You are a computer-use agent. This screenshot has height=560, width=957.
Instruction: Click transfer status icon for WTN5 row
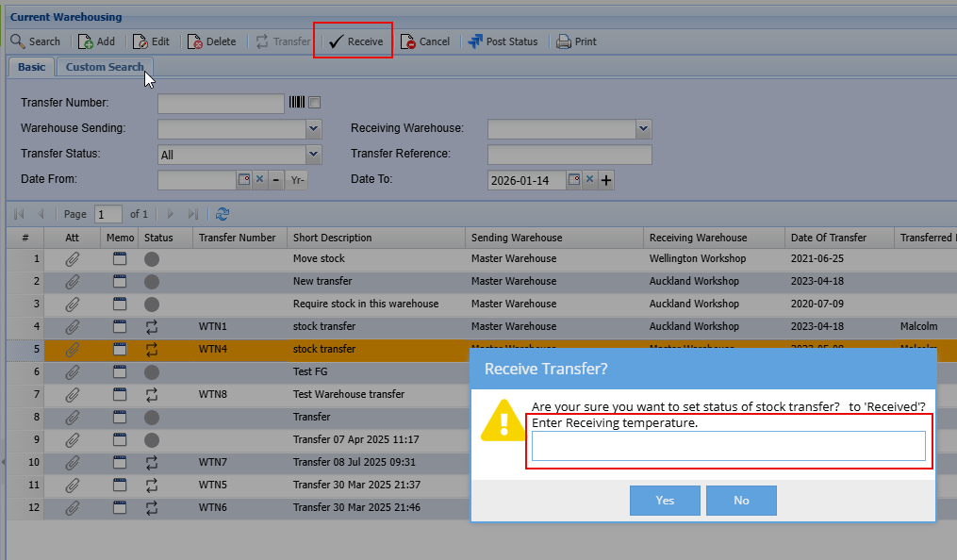click(x=152, y=485)
